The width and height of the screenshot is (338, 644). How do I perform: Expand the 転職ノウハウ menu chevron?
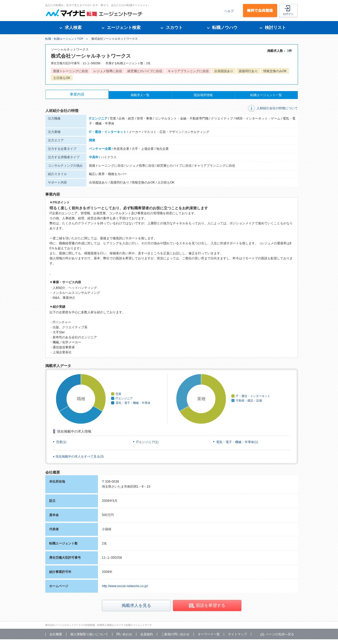208,28
